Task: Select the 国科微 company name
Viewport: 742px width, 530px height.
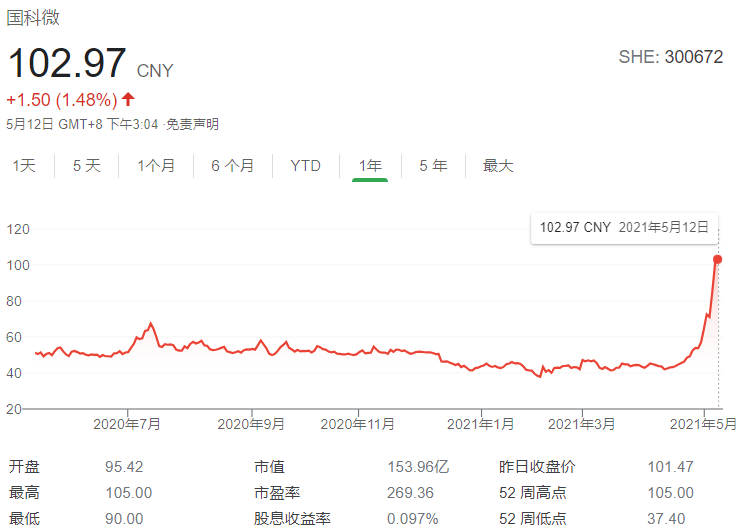Action: click(x=33, y=18)
